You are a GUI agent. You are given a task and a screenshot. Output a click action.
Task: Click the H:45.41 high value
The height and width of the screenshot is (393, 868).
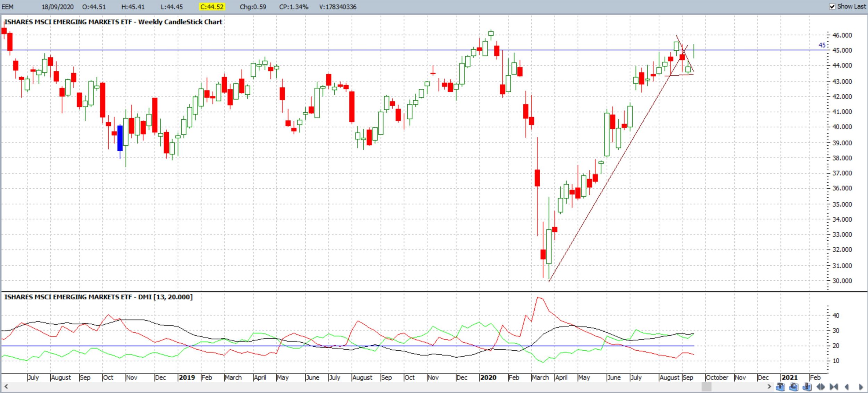pos(133,7)
